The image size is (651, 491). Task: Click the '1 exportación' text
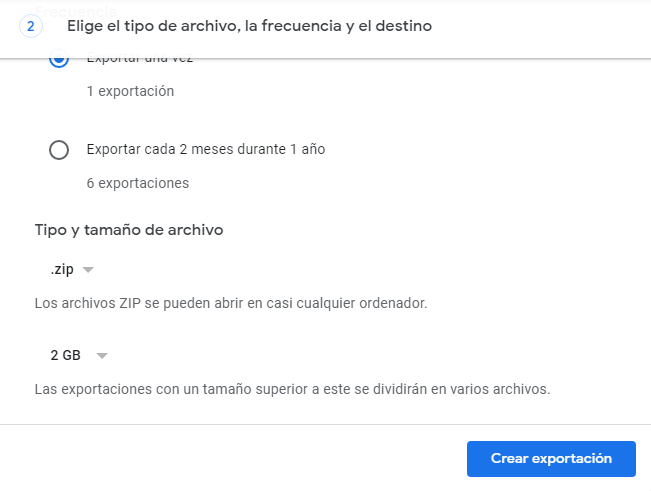tap(130, 91)
